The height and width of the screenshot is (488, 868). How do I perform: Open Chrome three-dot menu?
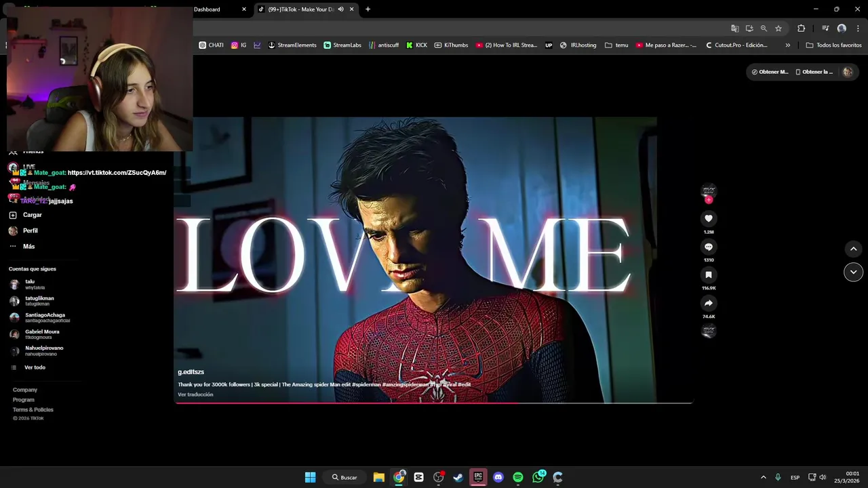pos(858,28)
